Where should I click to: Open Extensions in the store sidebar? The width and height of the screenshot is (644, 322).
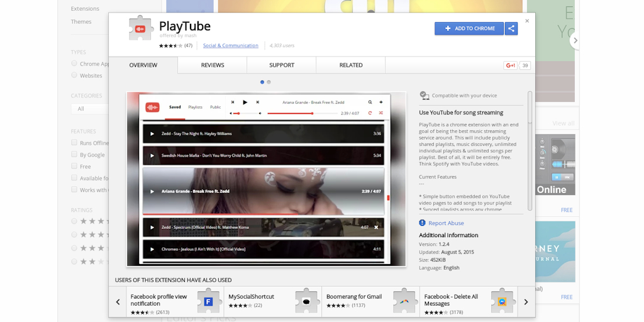coord(85,9)
